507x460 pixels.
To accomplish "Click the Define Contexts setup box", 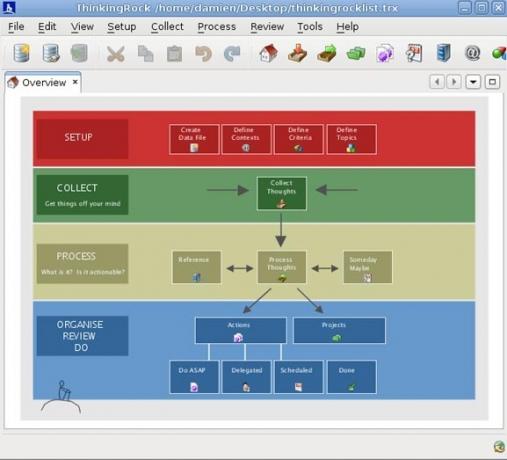I will 246,139.
